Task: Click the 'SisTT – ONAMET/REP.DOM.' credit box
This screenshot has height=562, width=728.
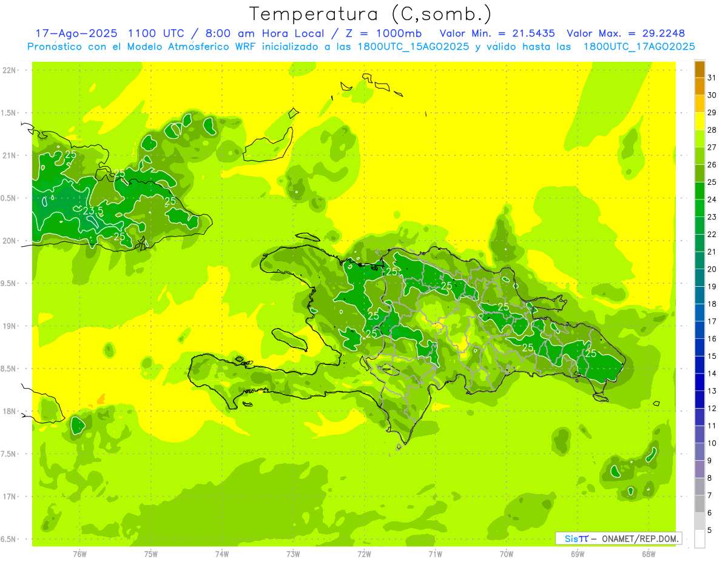Action: pos(618,538)
